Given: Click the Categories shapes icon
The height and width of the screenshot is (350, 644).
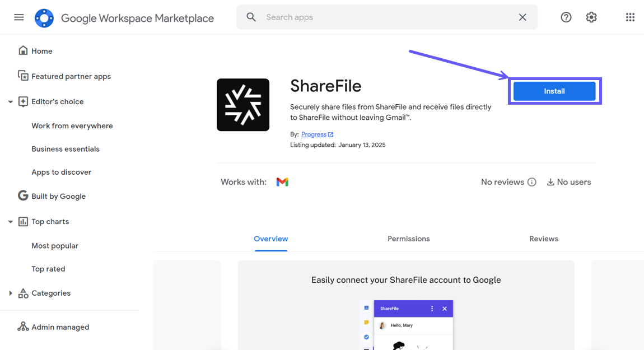Looking at the screenshot, I should 23,293.
